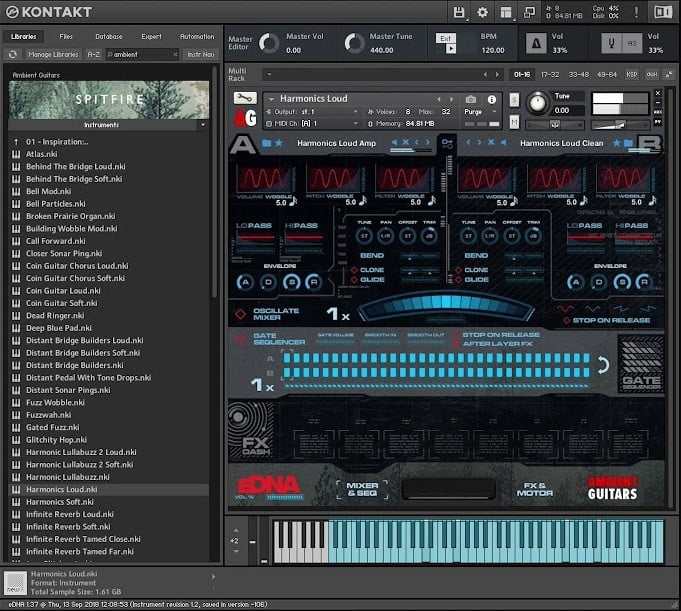Viewport: 681px width, 611px height.
Task: Open the Kontakt options gear icon
Action: [x=482, y=12]
